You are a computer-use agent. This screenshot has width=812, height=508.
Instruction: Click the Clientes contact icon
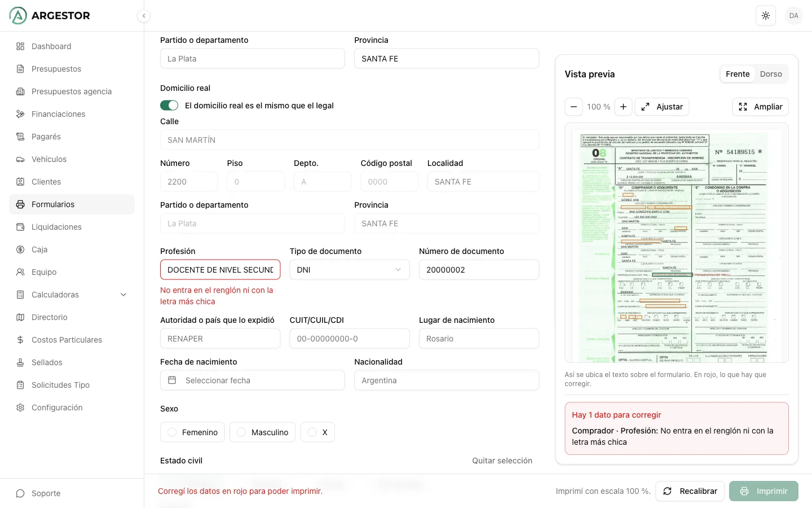(x=20, y=182)
